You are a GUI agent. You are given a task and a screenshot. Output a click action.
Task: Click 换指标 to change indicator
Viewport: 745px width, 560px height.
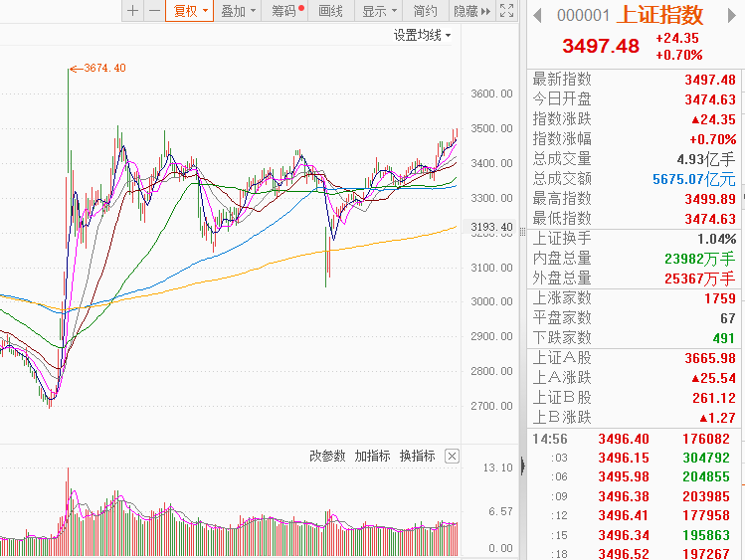click(x=417, y=456)
